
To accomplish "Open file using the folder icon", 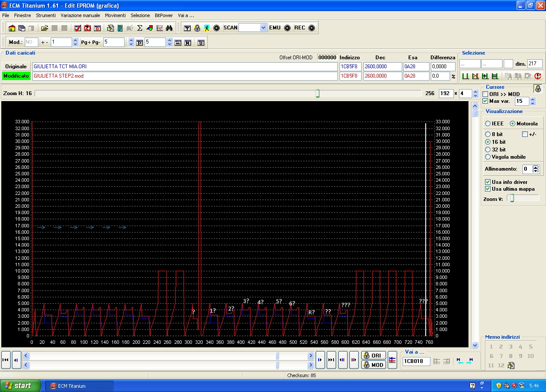I will [44, 28].
